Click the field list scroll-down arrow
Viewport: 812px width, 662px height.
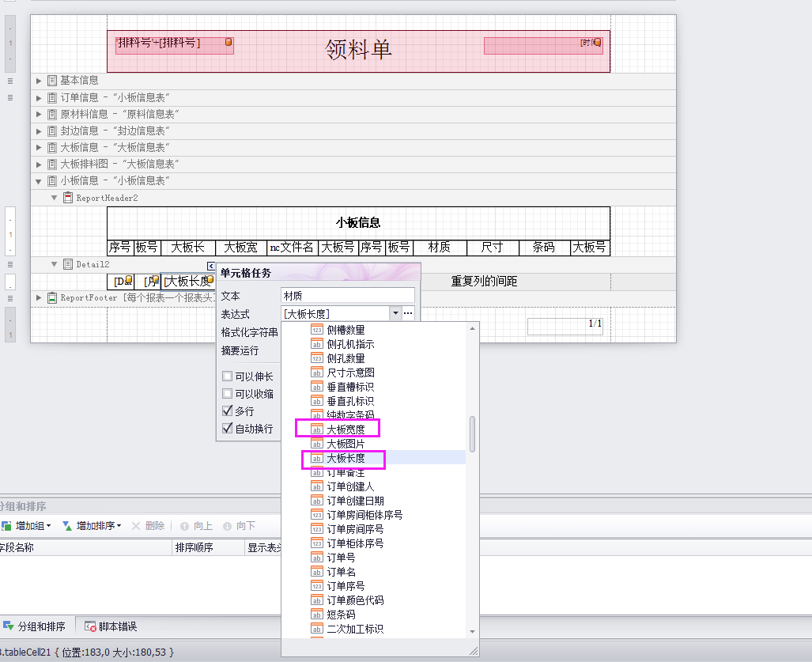point(472,631)
